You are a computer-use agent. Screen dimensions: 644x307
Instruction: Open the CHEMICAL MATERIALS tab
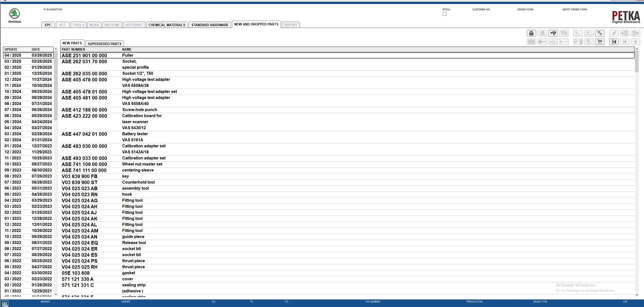click(x=167, y=25)
